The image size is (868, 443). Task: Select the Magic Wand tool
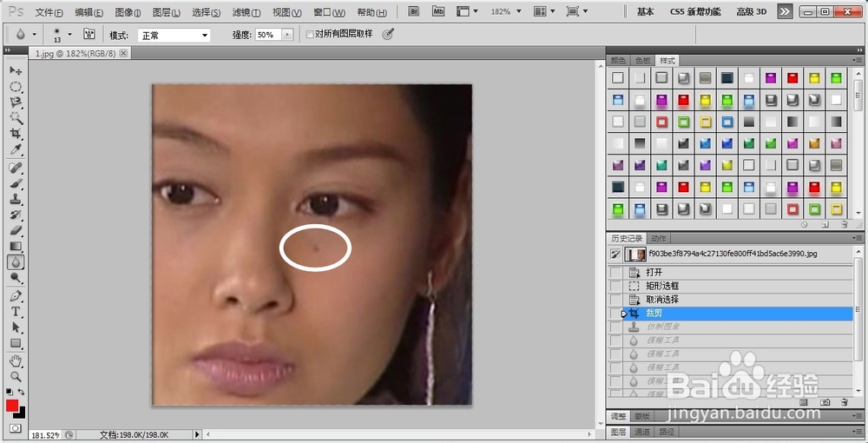[16, 118]
